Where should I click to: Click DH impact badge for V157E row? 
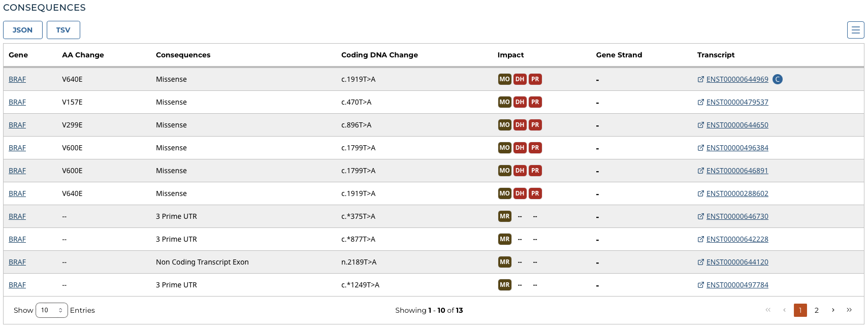click(520, 102)
